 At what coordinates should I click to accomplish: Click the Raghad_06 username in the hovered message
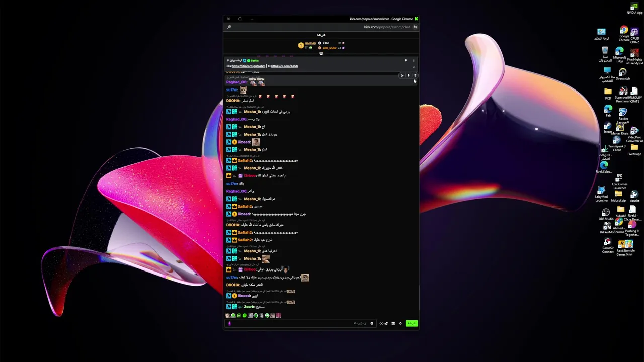coord(236,82)
